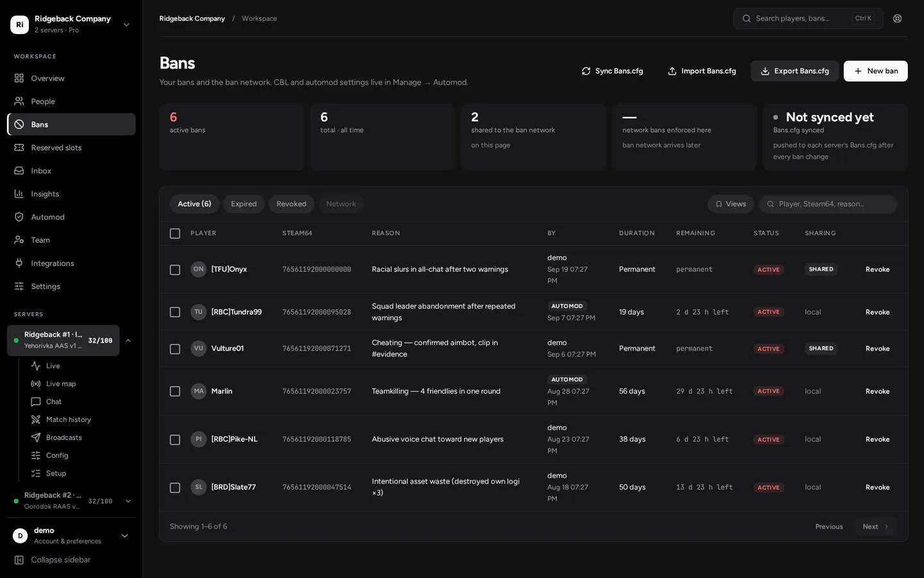Click the Match history crossed swords icon
This screenshot has width=924, height=578.
click(36, 420)
